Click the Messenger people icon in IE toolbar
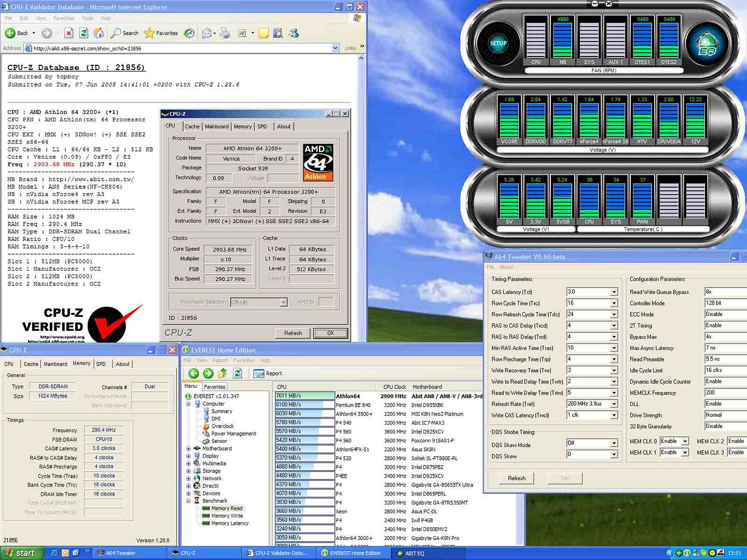This screenshot has height=560, width=747. [294, 33]
